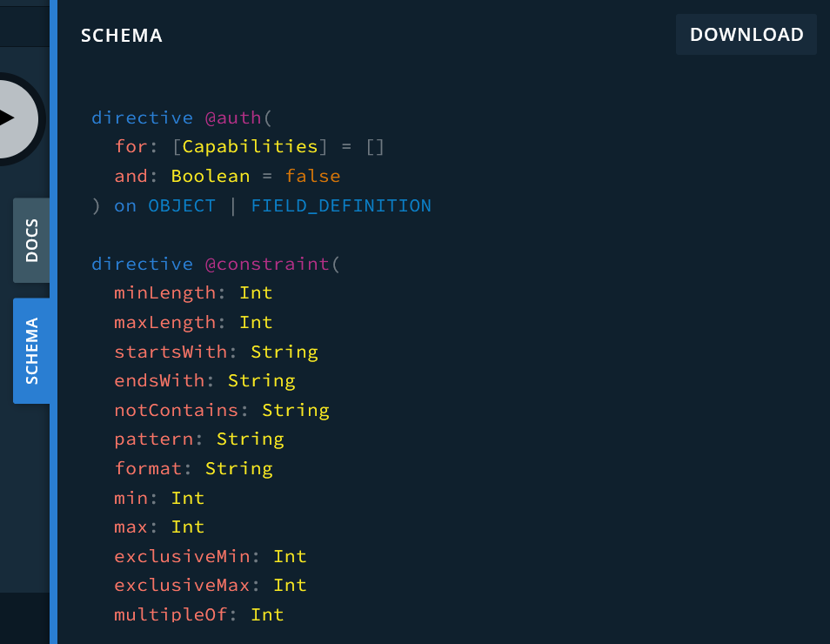Open the DOCS side tab

click(32, 240)
